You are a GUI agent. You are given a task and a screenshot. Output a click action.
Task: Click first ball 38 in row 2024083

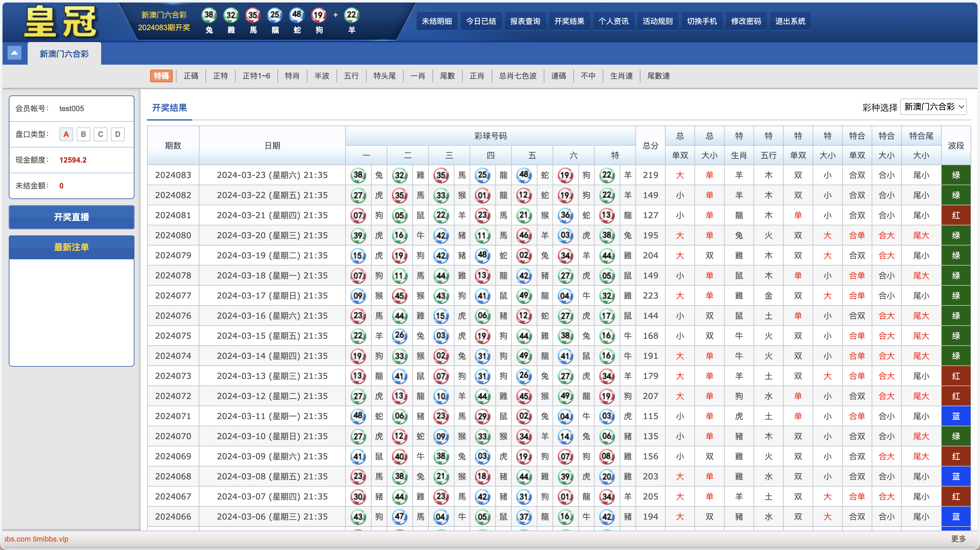[x=358, y=175]
